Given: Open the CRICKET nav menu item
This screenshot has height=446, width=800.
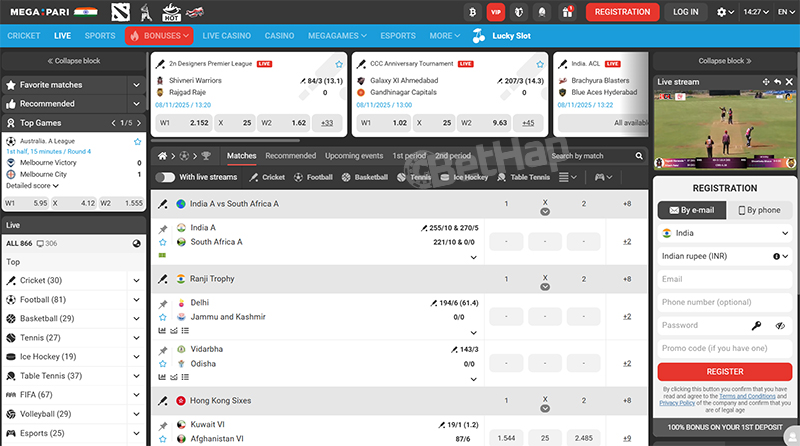Looking at the screenshot, I should tap(23, 36).
